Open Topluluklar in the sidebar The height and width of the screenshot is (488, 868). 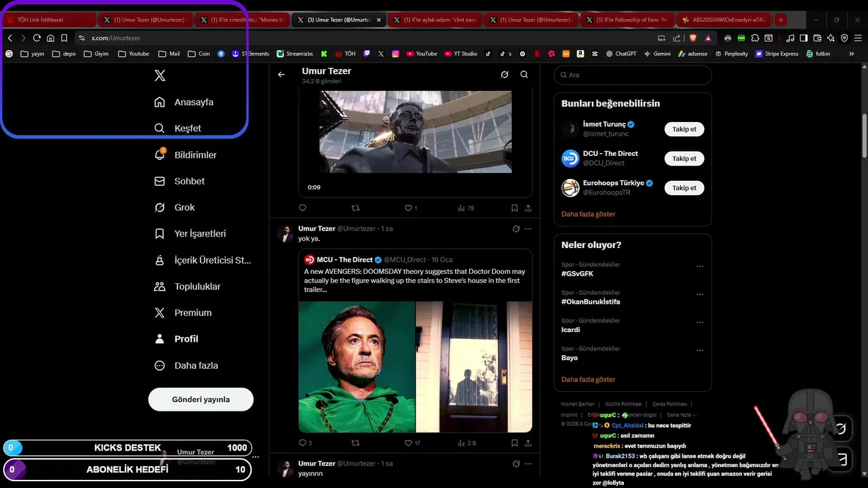click(x=188, y=287)
